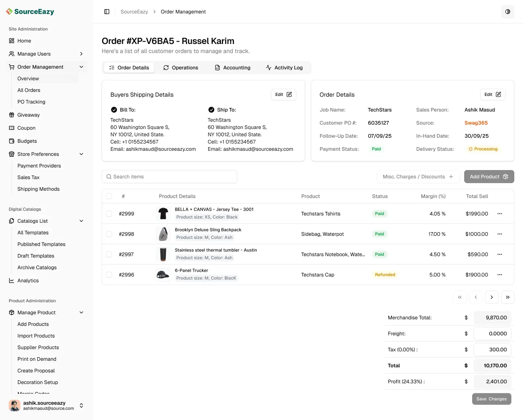Edit the Buyers Shipping Details
The image size is (523, 420).
(284, 94)
